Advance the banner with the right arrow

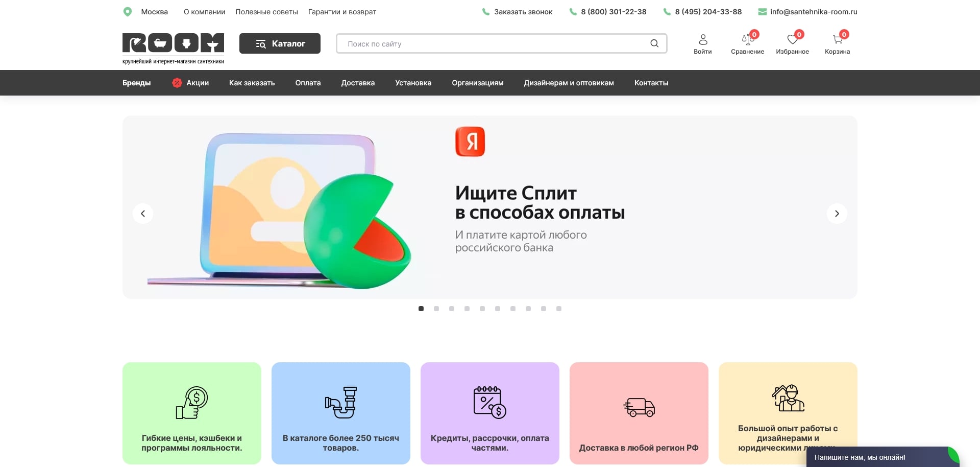[837, 213]
